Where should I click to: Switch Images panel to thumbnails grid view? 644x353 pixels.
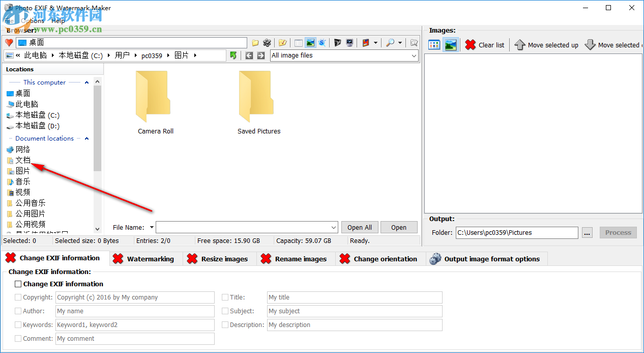pyautogui.click(x=433, y=45)
